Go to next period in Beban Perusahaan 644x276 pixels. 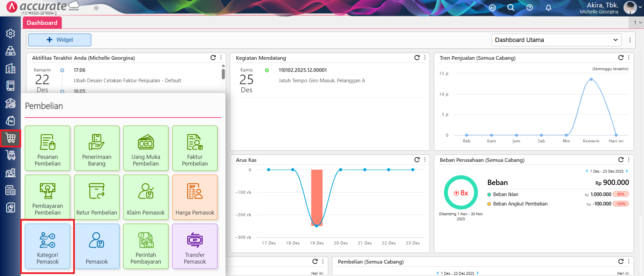tap(627, 171)
